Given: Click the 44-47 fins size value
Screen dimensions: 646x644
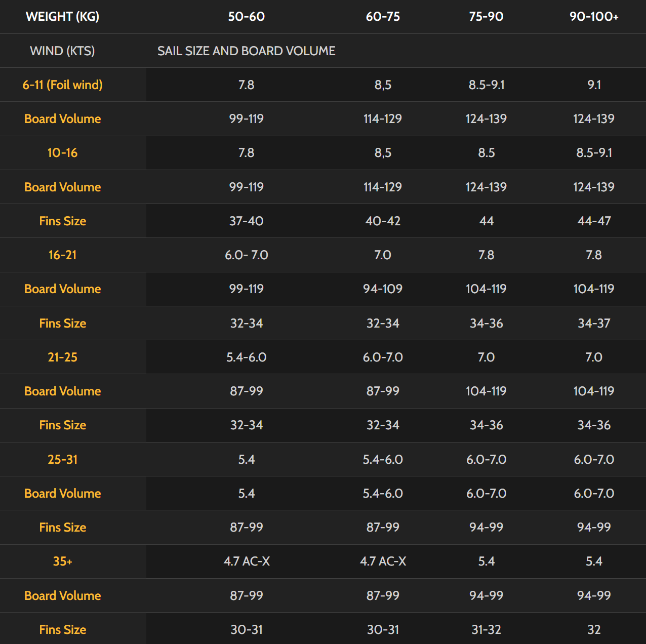Looking at the screenshot, I should [x=594, y=221].
